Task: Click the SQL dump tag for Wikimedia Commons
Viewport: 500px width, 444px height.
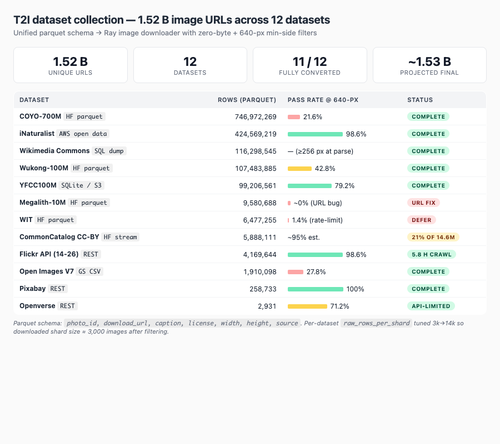Action: [109, 151]
